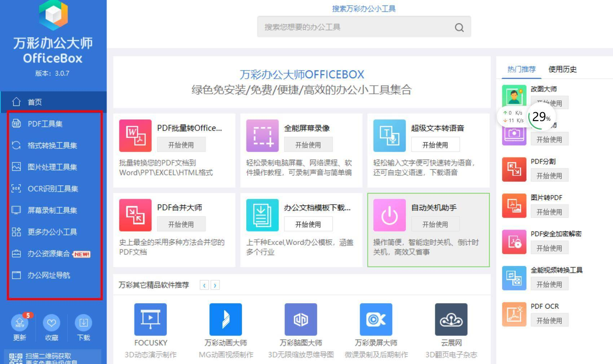The image size is (613, 364).
Task: Click the 改图大师 icon in recommendations
Action: pos(514,96)
